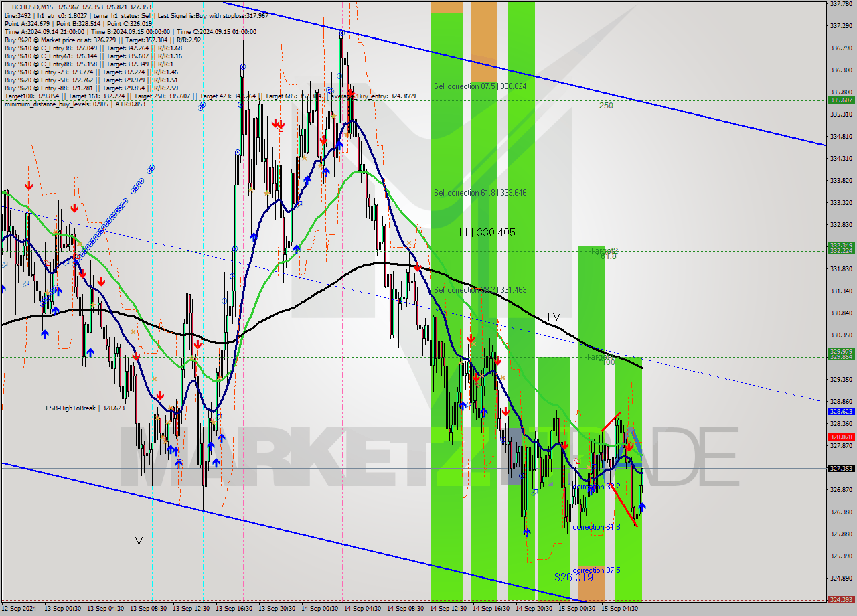Image resolution: width=857 pixels, height=616 pixels.
Task: Click the blue 'correction 87.5' label
Action: [597, 570]
